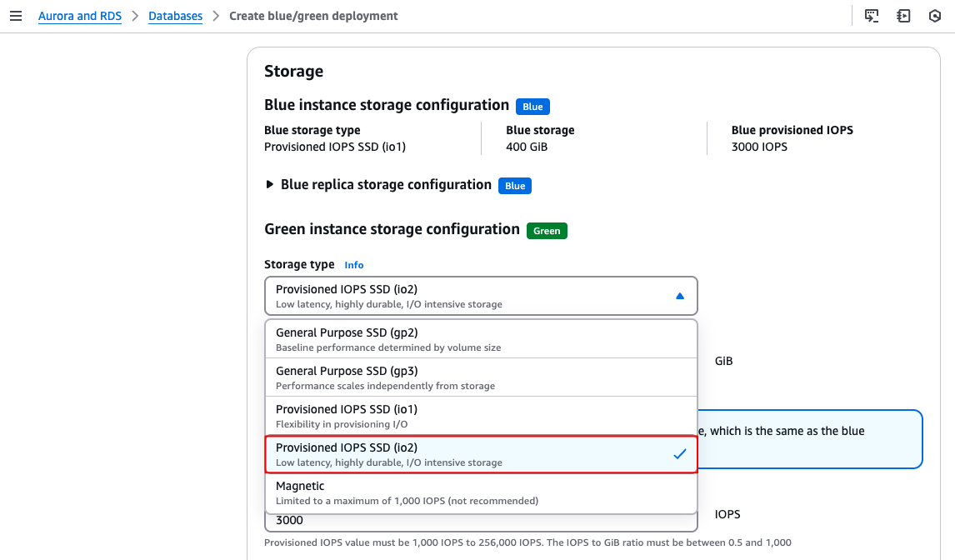Screen dimensions: 955x560
Task: Click the Blue badge beside instance storage heading
Action: click(x=532, y=107)
